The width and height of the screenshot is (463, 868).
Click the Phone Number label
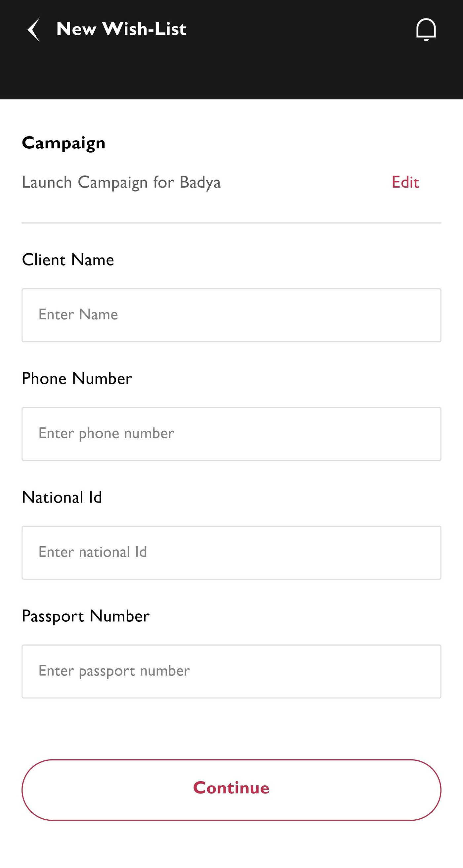point(77,378)
